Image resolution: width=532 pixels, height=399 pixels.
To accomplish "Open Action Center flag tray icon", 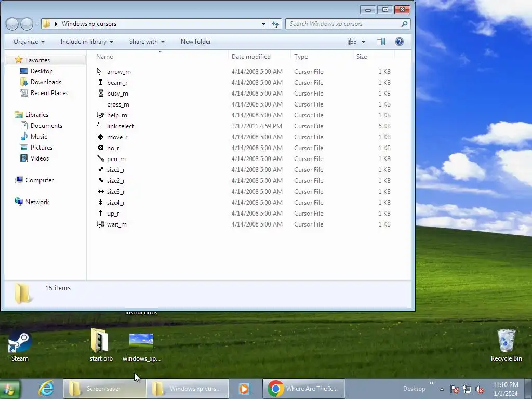I will pos(455,389).
